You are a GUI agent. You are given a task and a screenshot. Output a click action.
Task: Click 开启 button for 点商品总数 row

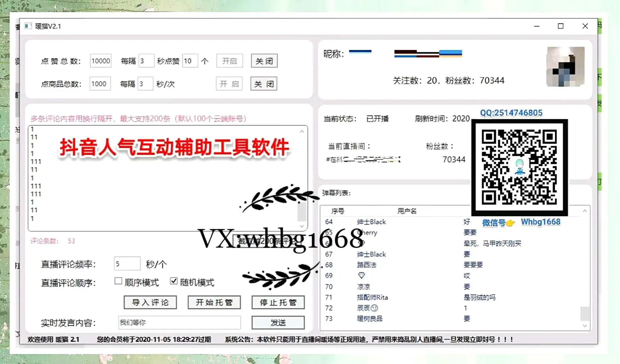(x=229, y=84)
